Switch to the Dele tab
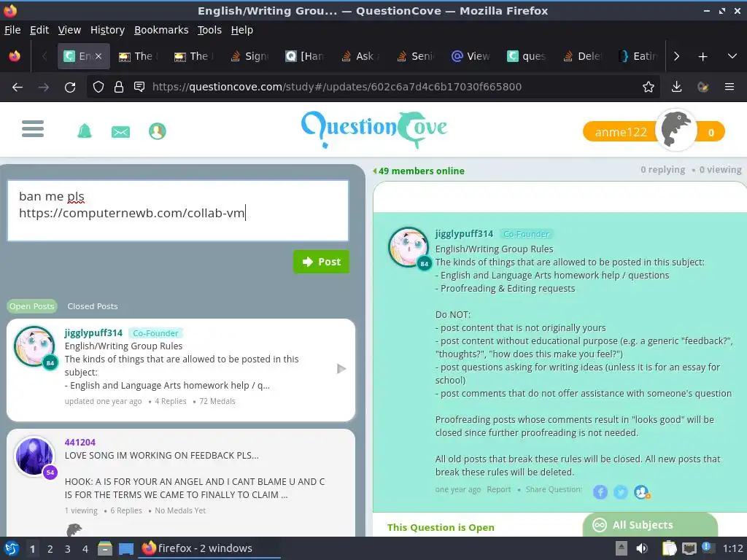Viewport: 747px width, 560px height. click(583, 56)
